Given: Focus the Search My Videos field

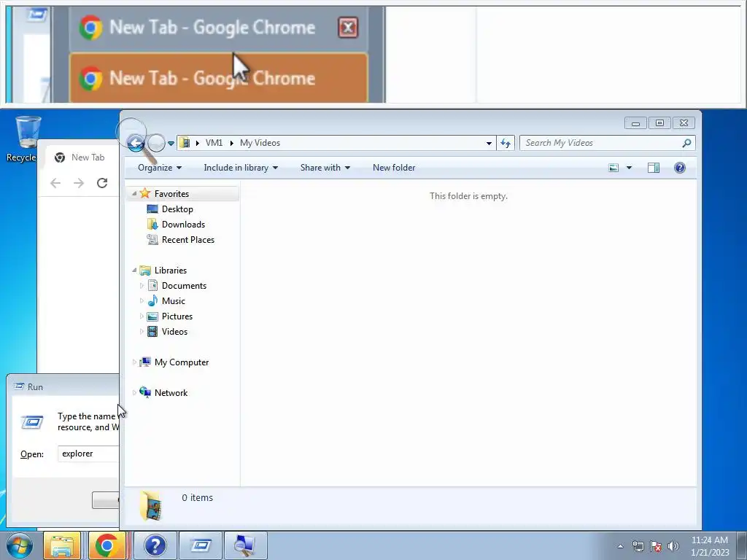Looking at the screenshot, I should [x=601, y=143].
